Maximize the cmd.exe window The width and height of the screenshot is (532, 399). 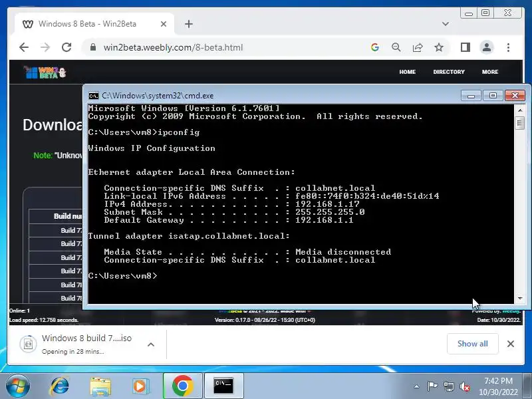493,96
